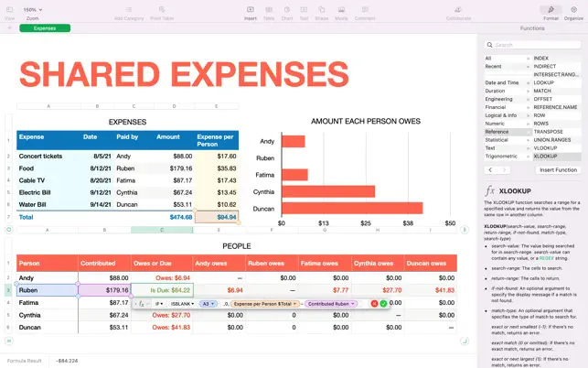Click the Collaborate toolbar icon
Viewport: 588px width, 368px height.
point(458,13)
